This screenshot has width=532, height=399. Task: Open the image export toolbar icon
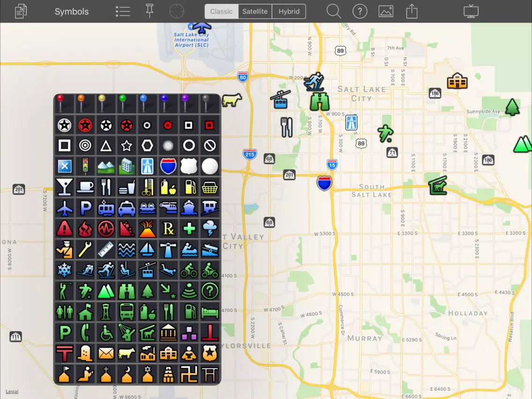386,12
